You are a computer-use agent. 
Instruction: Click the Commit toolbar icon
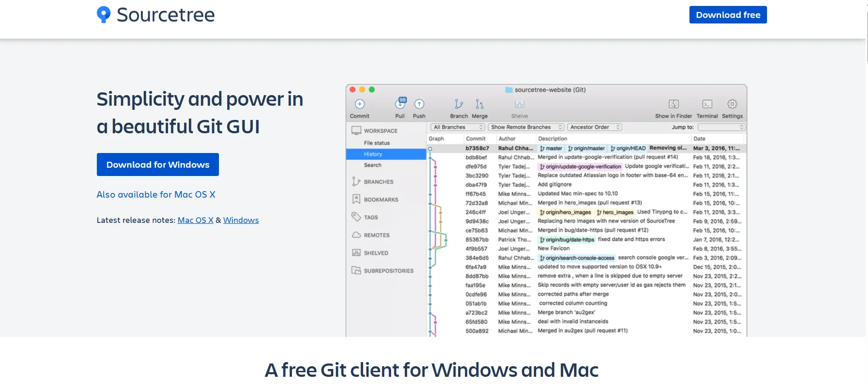point(360,104)
